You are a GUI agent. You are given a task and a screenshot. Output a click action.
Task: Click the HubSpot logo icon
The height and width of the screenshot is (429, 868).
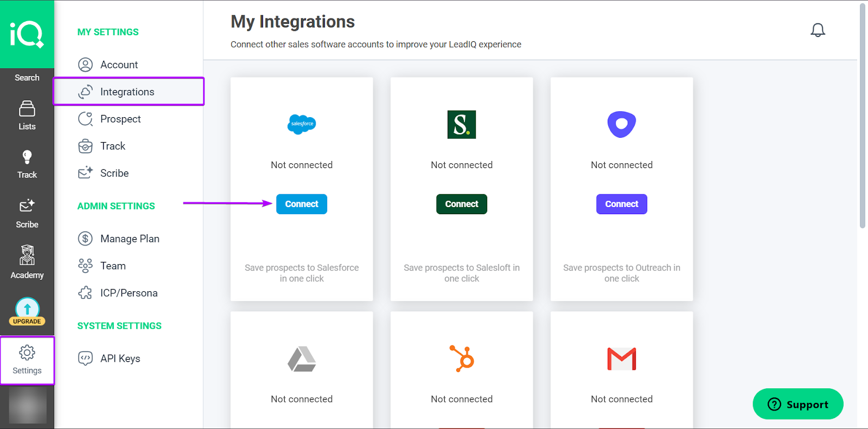pos(462,358)
